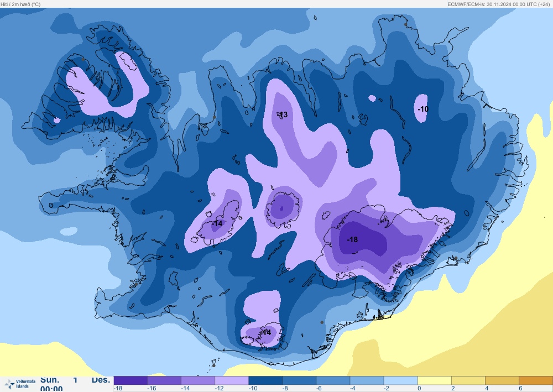This screenshot has width=553, height=392.
Task: Select the map title 'Hiti í 2m hæð (°C)'
Action: point(20,4)
